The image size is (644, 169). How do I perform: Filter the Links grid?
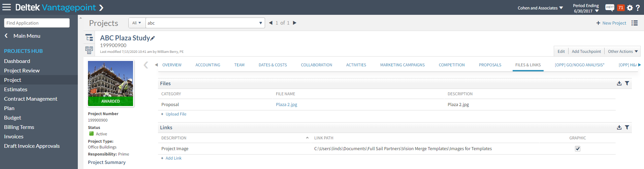pyautogui.click(x=627, y=128)
